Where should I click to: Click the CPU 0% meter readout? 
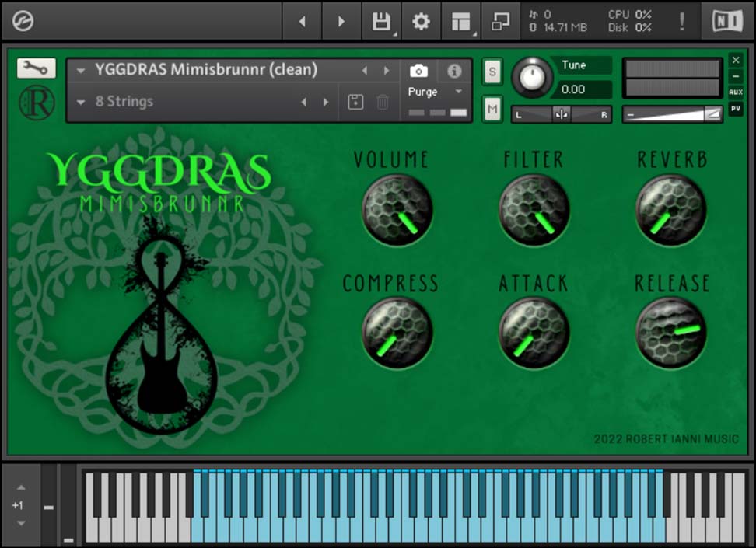630,15
